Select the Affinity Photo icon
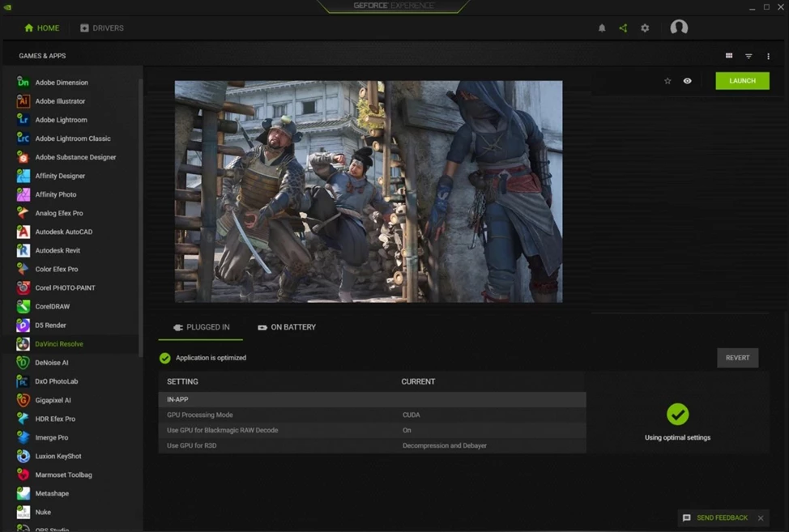The image size is (789, 532). tap(23, 194)
